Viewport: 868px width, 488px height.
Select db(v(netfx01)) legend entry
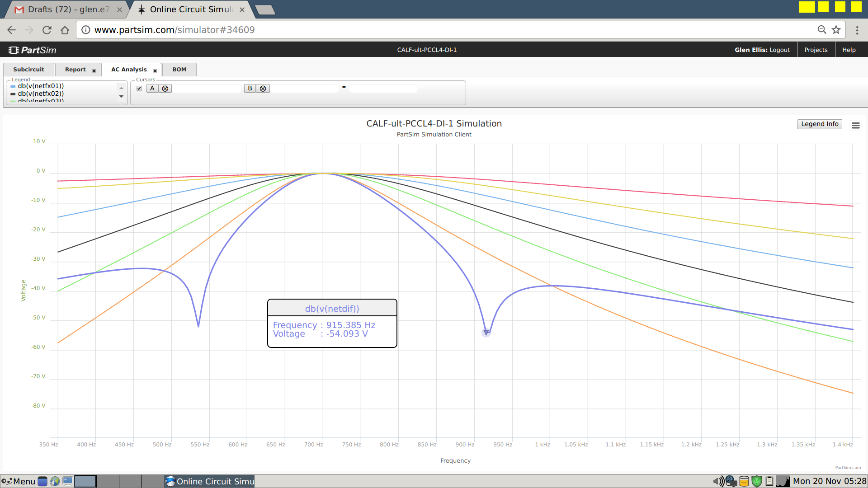[x=41, y=86]
